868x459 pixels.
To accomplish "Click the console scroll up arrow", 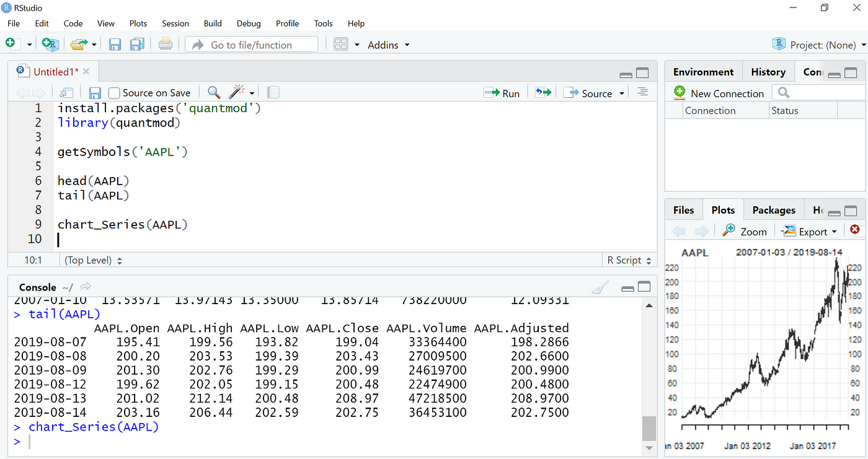I will [649, 305].
